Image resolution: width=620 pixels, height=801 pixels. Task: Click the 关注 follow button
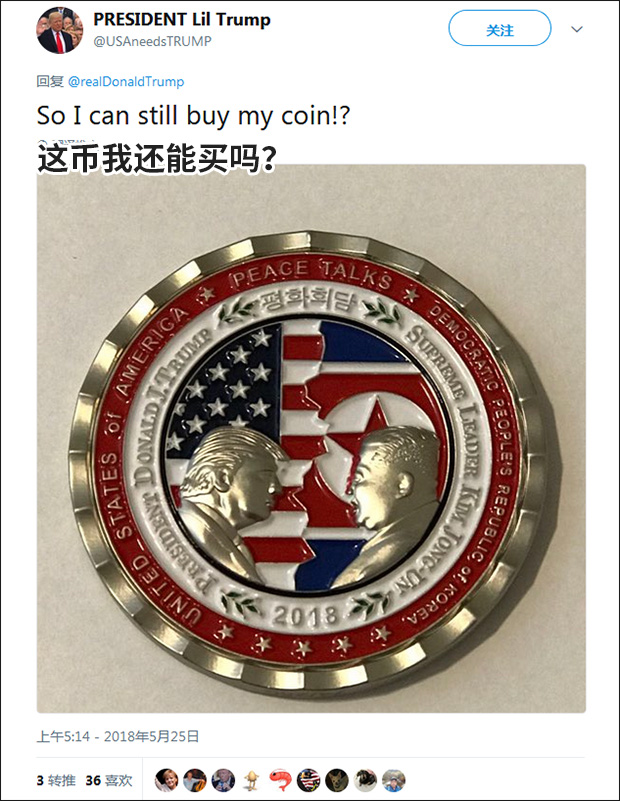(x=499, y=29)
